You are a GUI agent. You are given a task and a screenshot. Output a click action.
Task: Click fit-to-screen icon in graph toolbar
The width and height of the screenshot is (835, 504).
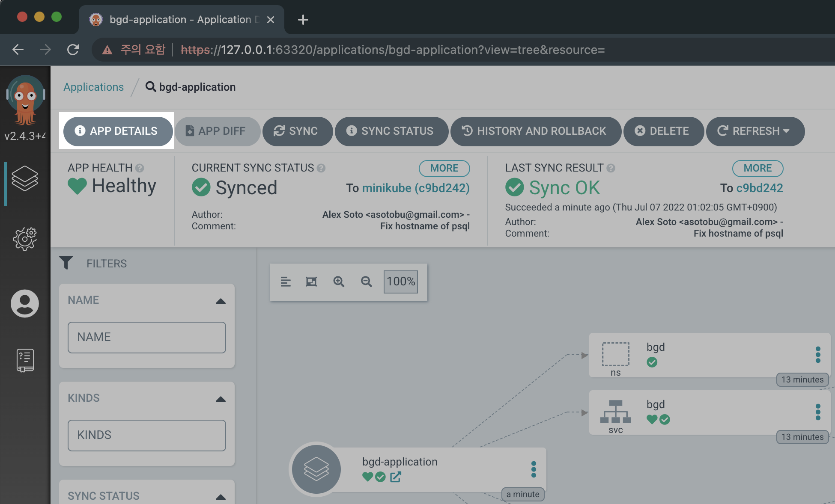(311, 282)
